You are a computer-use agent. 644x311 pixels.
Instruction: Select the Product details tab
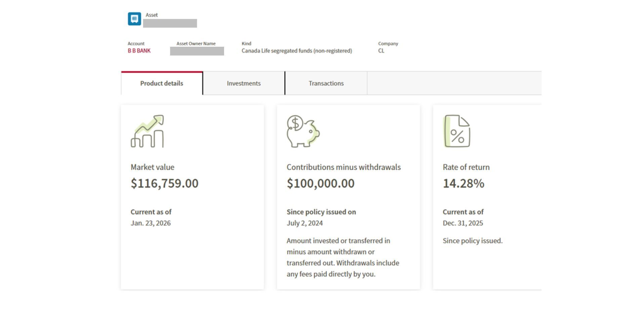[162, 83]
